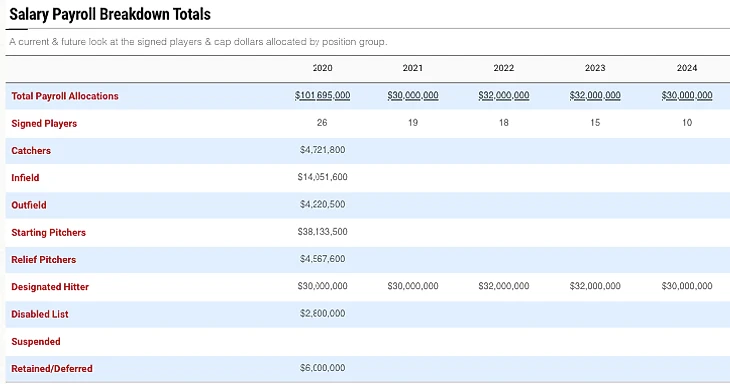Click the Suspended row label
The image size is (730, 384).
[36, 341]
